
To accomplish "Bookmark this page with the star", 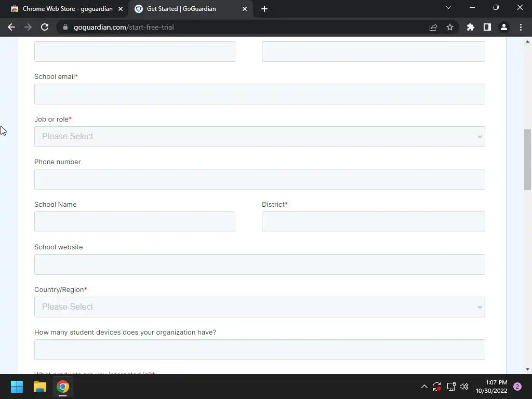I will coord(450,27).
